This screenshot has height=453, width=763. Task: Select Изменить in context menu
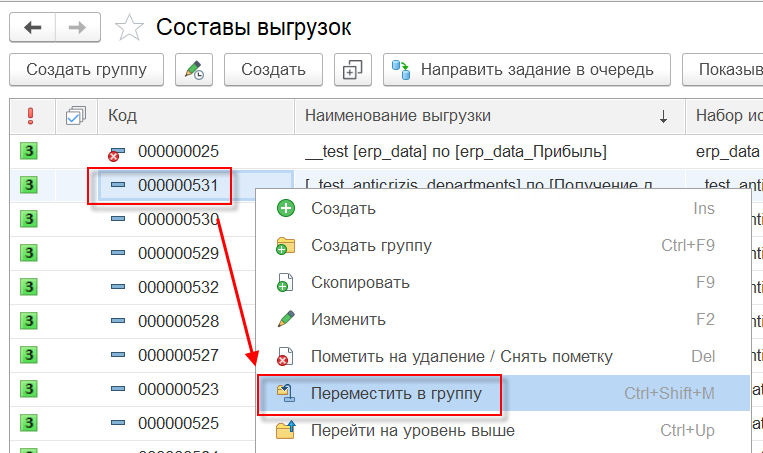(x=348, y=320)
